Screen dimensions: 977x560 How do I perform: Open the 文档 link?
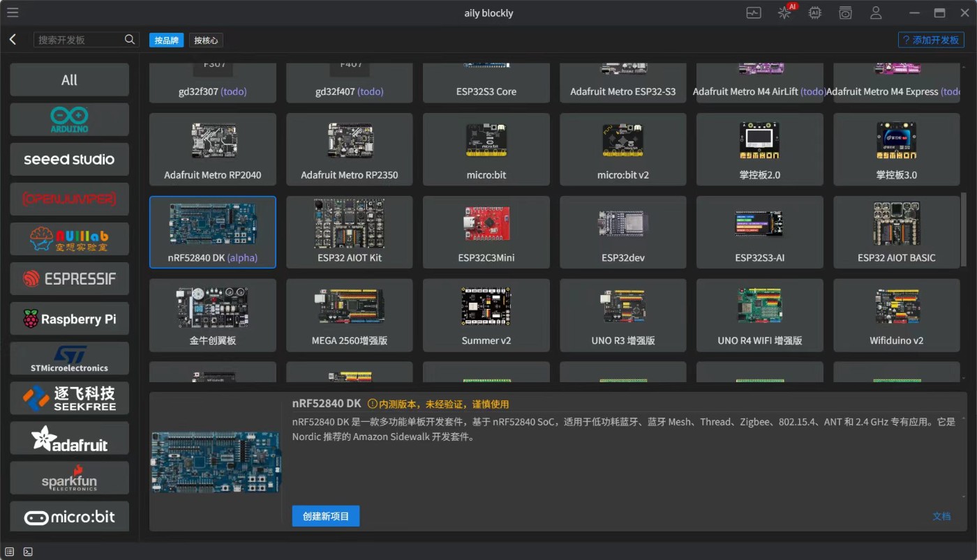point(941,516)
